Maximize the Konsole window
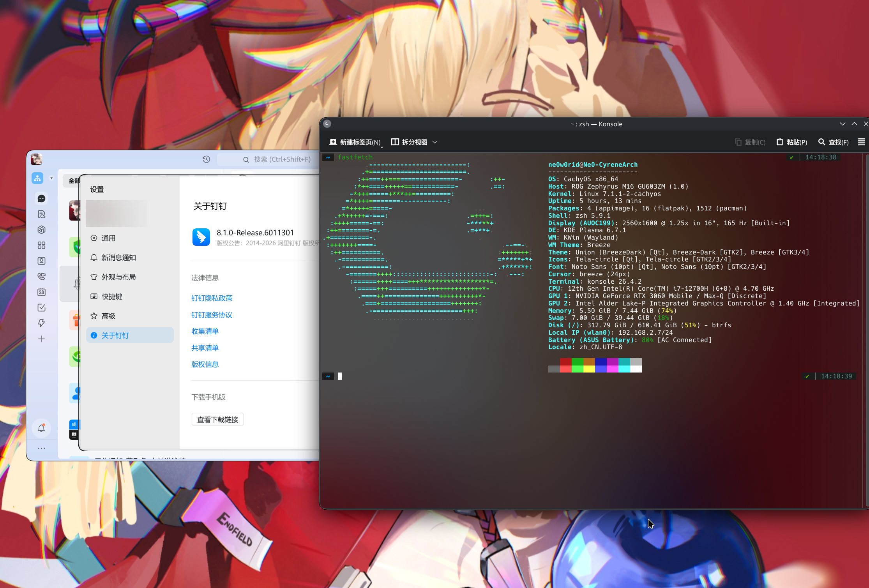The width and height of the screenshot is (869, 588). pyautogui.click(x=854, y=124)
